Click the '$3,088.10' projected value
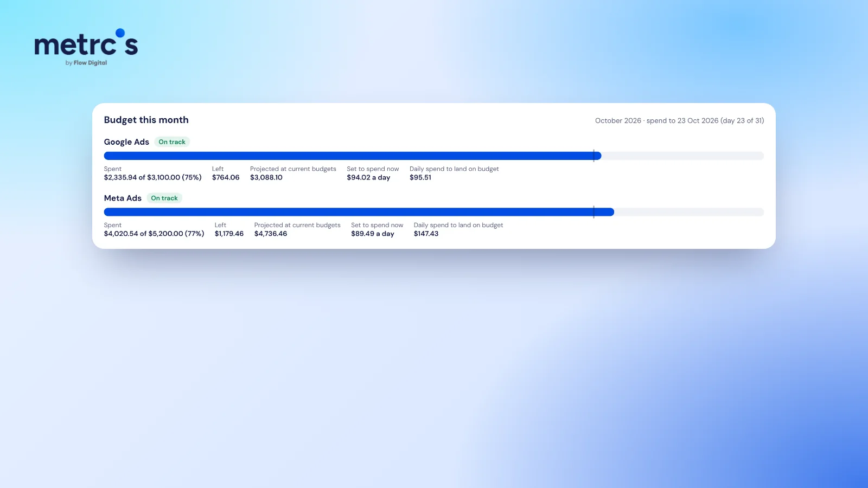The image size is (868, 488). [x=266, y=177]
